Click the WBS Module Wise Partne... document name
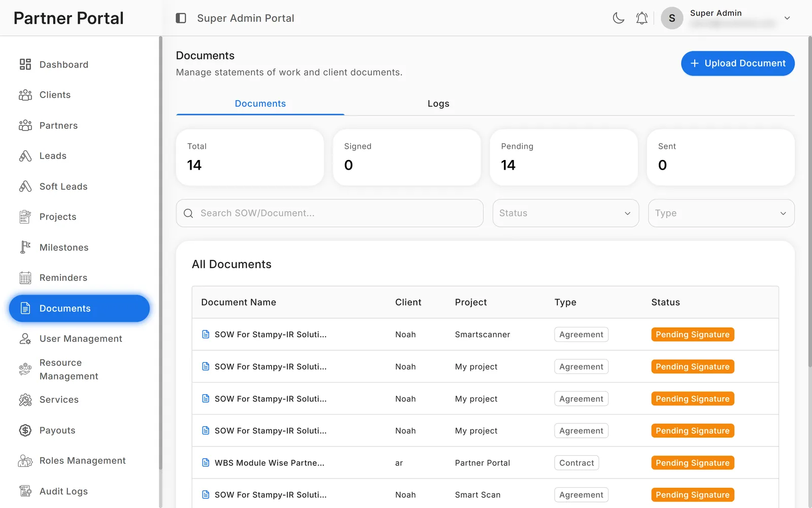 click(x=269, y=463)
